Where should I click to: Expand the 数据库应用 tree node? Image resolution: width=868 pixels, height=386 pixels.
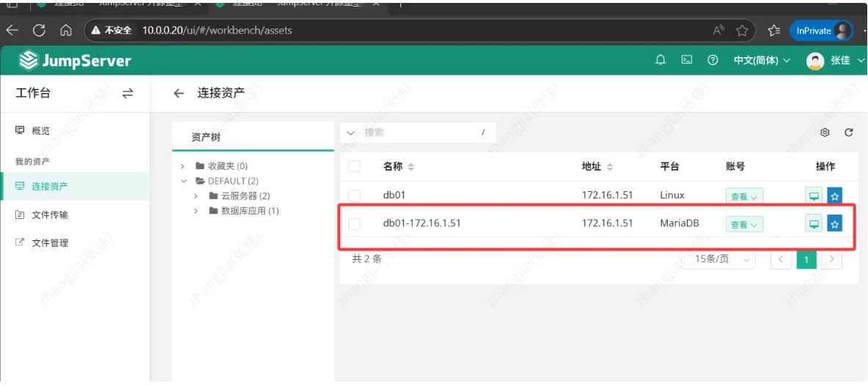coord(196,211)
